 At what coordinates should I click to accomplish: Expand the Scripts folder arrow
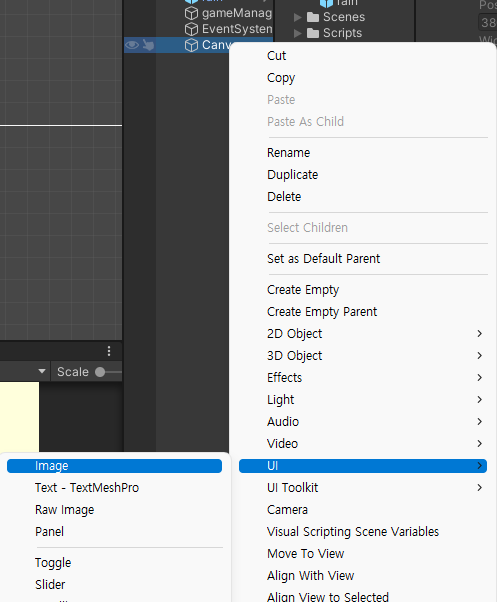[297, 33]
